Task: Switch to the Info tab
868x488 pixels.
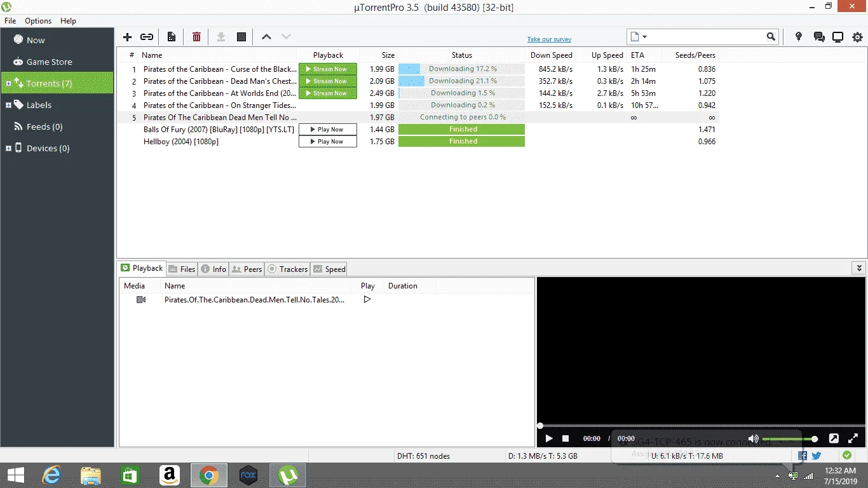Action: pyautogui.click(x=214, y=269)
